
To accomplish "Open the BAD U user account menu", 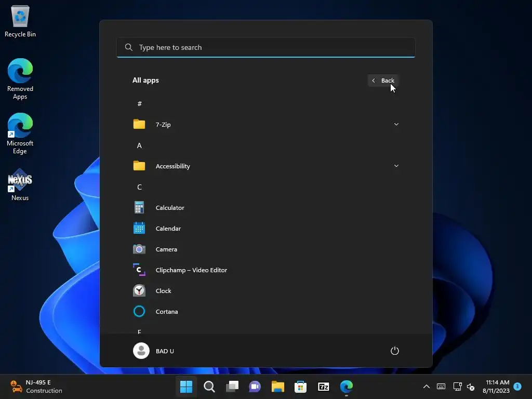I will pos(154,351).
